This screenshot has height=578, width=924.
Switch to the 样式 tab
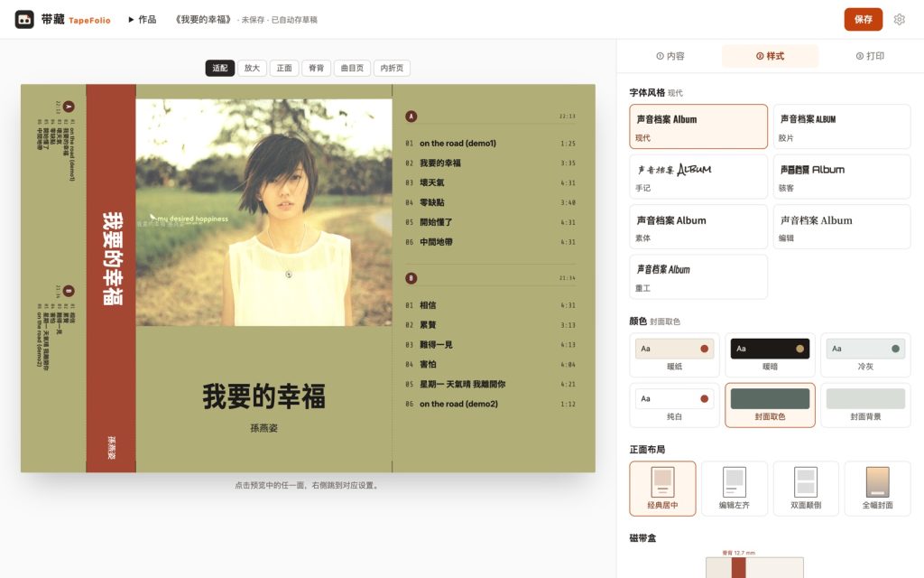click(770, 56)
